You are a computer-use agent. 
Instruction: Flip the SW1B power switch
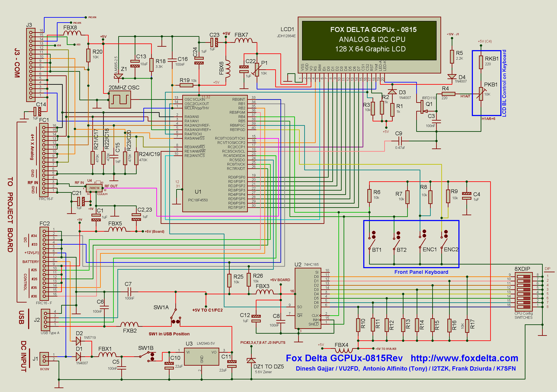[147, 356]
